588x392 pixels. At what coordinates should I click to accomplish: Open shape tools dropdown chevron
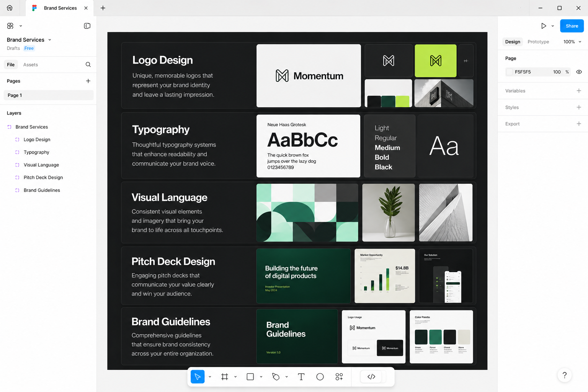(261, 377)
